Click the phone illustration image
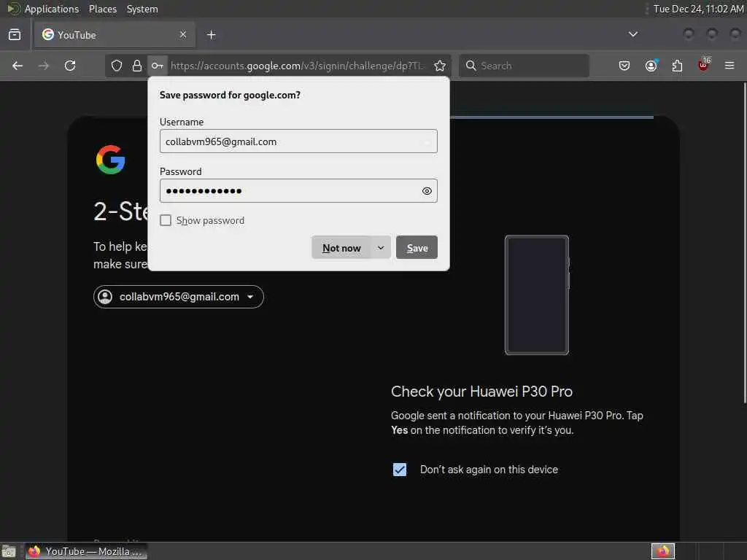Screen dimensions: 747x560 pos(537,295)
